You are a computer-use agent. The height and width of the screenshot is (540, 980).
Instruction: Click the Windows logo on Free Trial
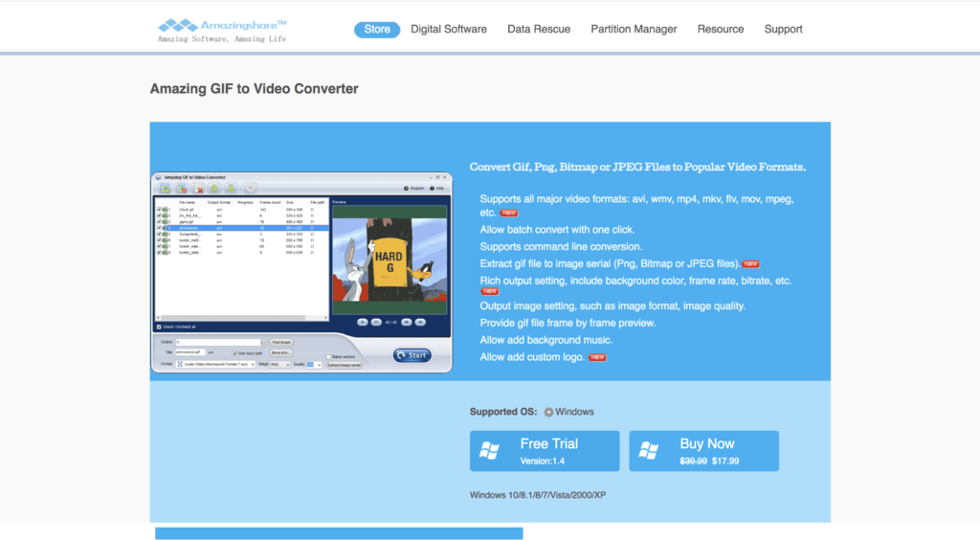coord(489,451)
